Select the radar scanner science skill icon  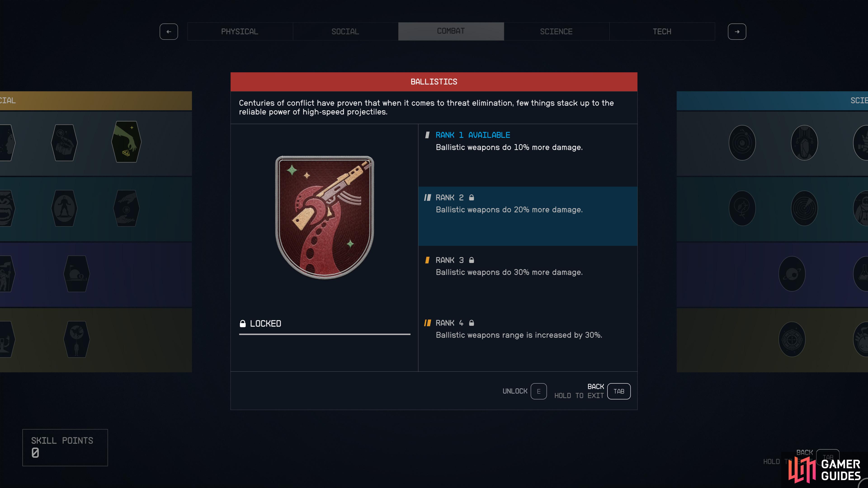pyautogui.click(x=804, y=208)
